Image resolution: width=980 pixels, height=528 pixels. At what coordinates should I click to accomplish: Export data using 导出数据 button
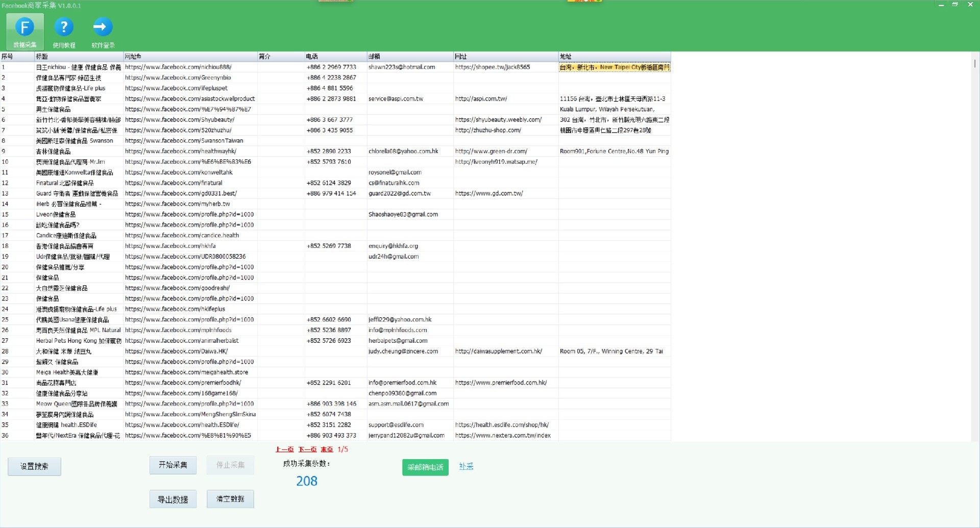tap(173, 499)
